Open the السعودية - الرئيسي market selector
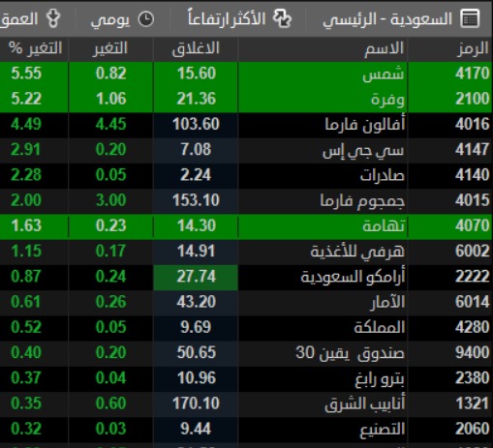Screen dimensions: 493x448 pos(387,19)
